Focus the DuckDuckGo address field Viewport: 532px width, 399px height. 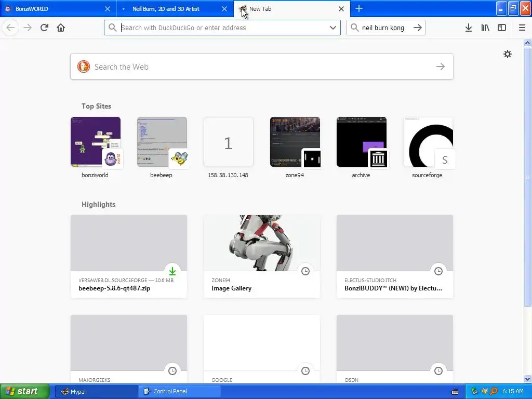click(x=222, y=28)
